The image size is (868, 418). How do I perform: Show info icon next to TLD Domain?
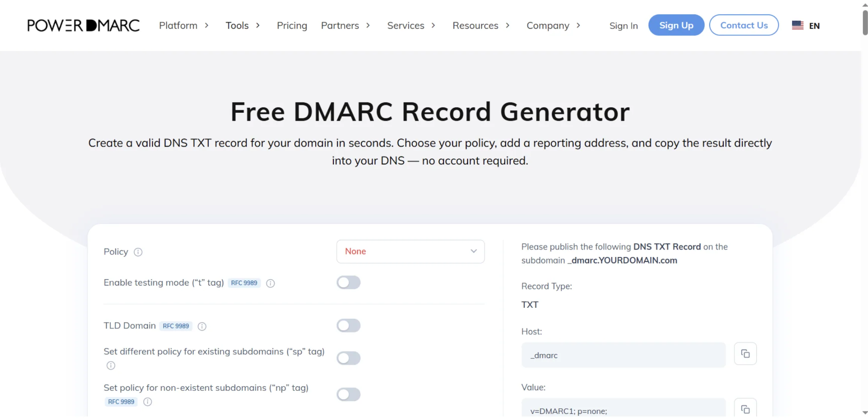[202, 326]
